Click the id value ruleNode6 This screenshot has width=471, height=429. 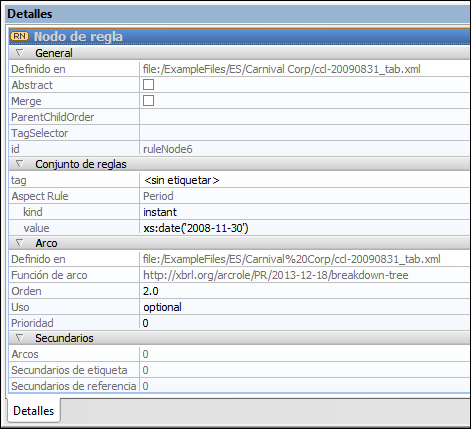pyautogui.click(x=168, y=149)
